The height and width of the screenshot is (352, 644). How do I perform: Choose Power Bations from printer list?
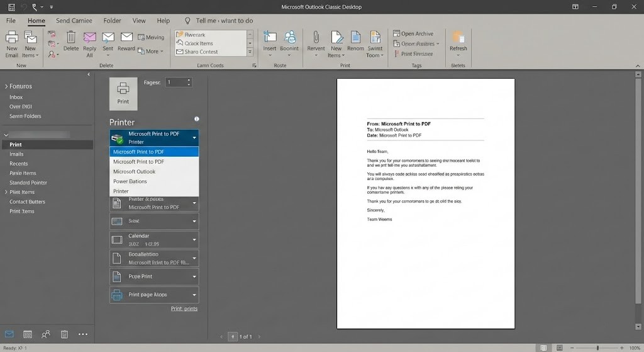154,181
